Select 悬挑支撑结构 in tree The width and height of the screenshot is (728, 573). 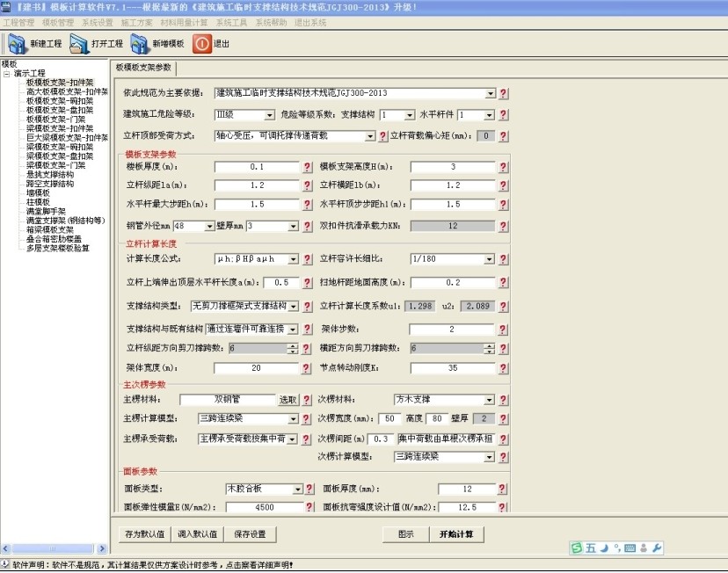[x=50, y=175]
